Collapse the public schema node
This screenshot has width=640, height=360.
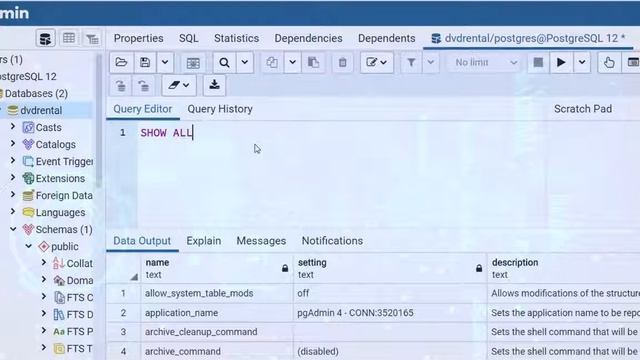[29, 246]
